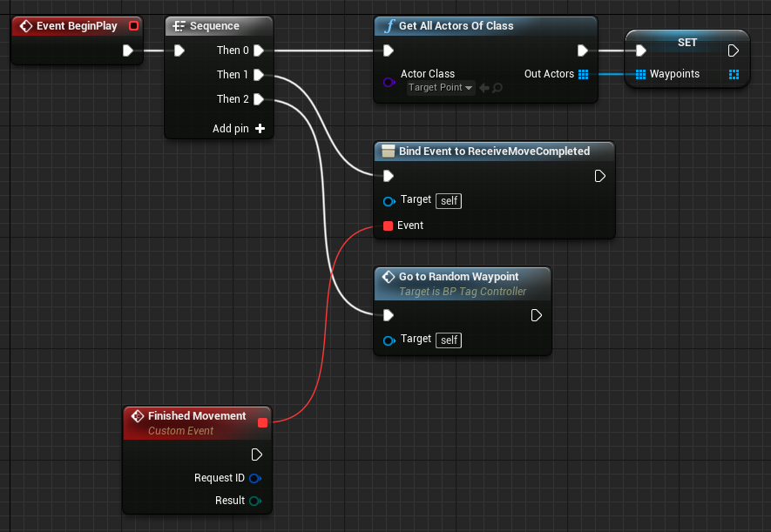
Task: Click the 'Use selected asset' arrow beside Target Point
Action: [x=484, y=88]
